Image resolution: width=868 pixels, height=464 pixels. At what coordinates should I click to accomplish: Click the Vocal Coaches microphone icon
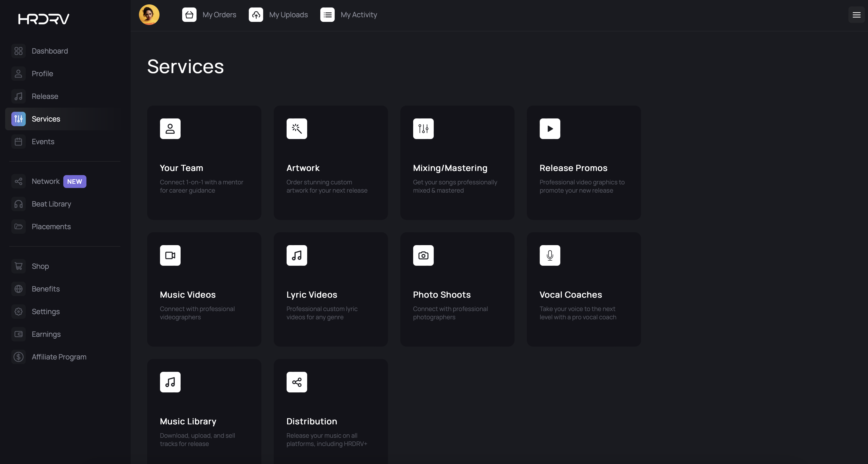click(x=550, y=255)
